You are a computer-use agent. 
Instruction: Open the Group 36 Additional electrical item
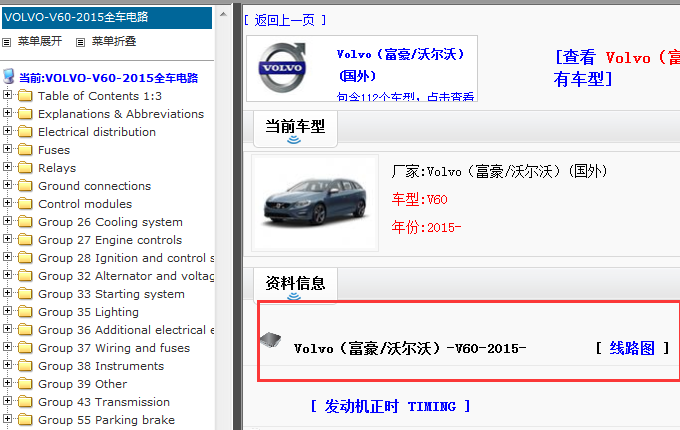[x=126, y=330]
